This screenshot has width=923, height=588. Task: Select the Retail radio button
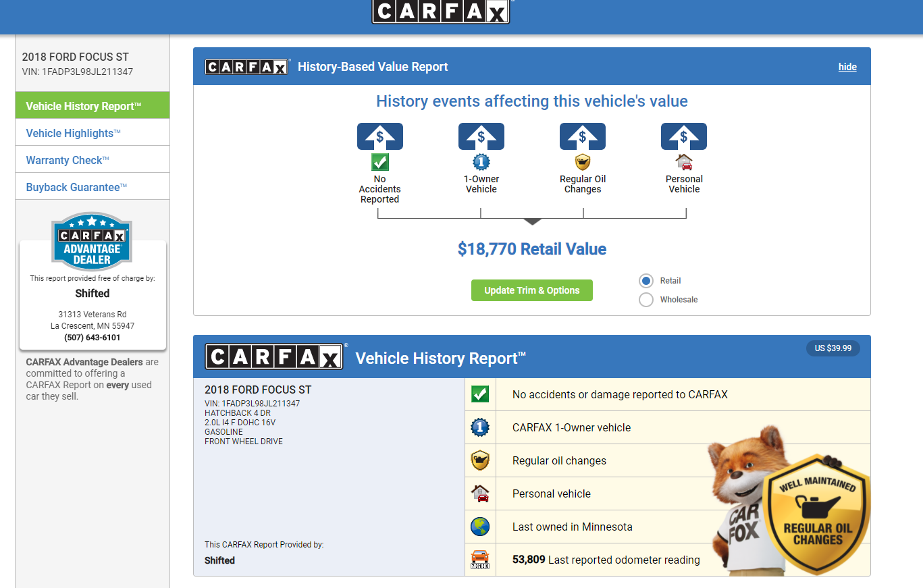646,281
